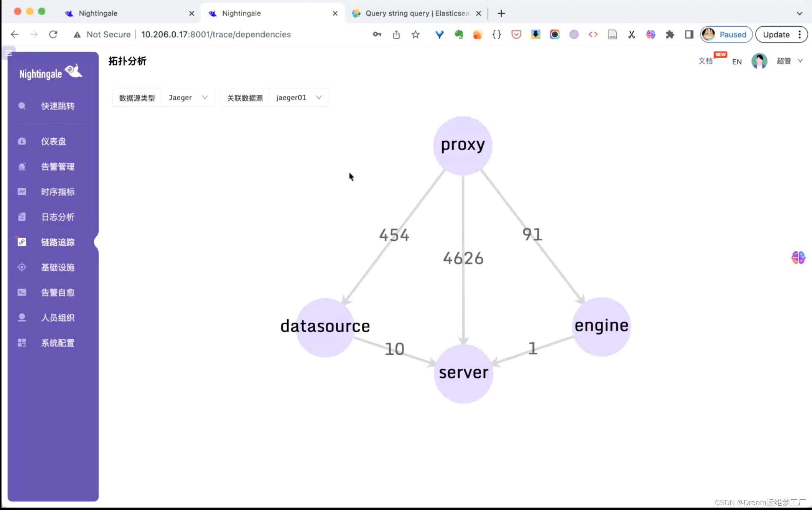The image size is (812, 510).
Task: Click the 人员组织 person icon
Action: [x=22, y=317]
